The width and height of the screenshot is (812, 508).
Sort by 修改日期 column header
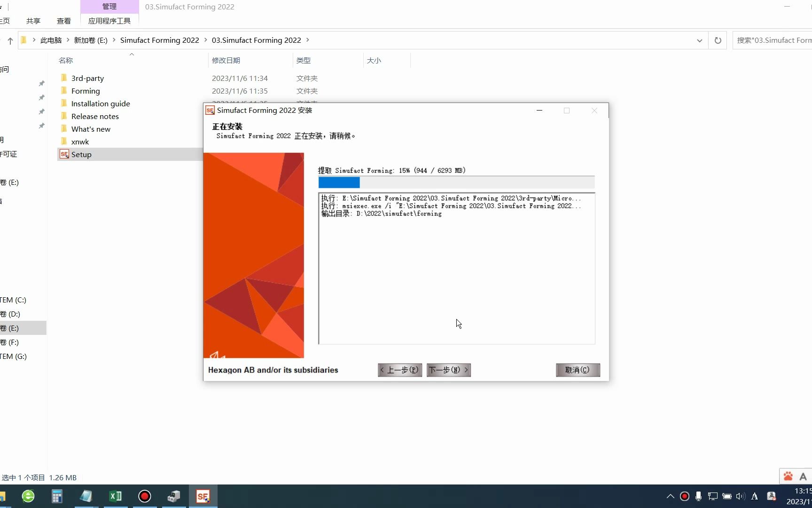pos(226,60)
